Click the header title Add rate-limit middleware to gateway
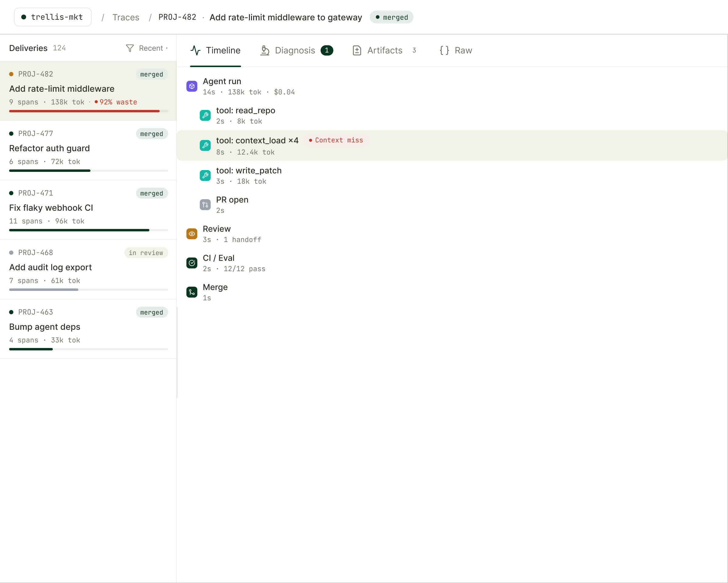Viewport: 728px width, 583px height. 286,17
